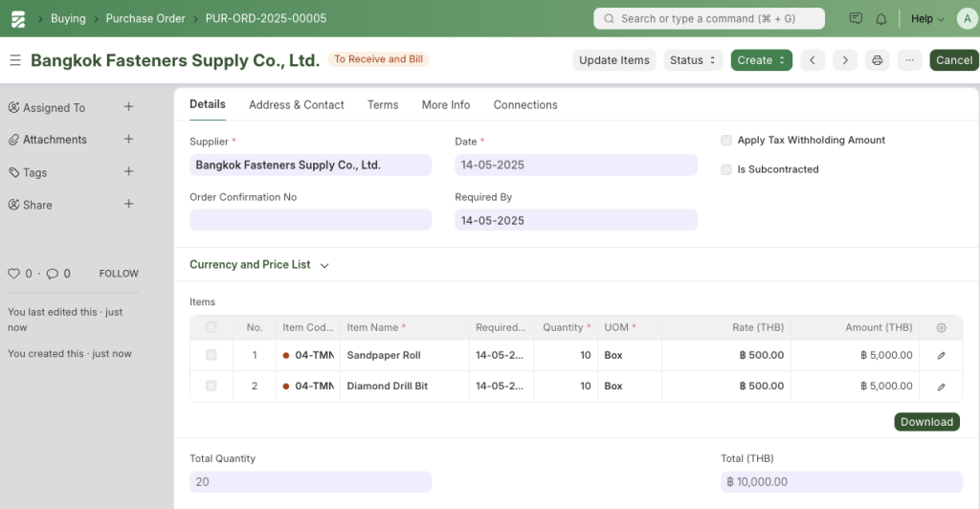Go to Buying breadcrumb link
Viewport: 980px width, 509px height.
tap(68, 19)
